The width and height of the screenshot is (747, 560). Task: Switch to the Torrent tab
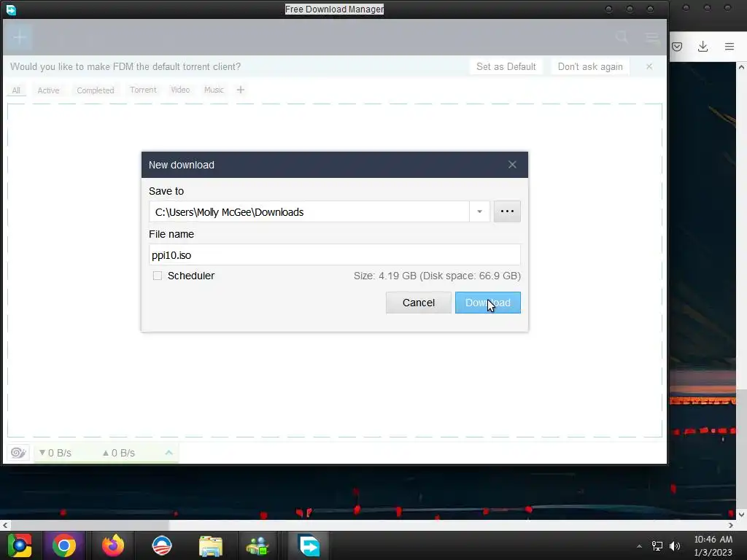tap(143, 90)
